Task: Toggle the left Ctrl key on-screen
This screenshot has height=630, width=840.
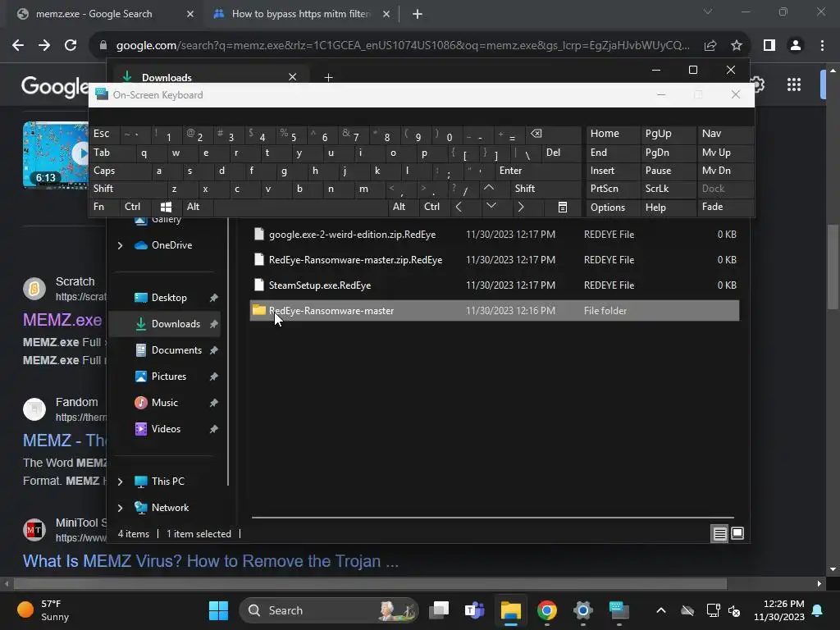Action: (136, 207)
